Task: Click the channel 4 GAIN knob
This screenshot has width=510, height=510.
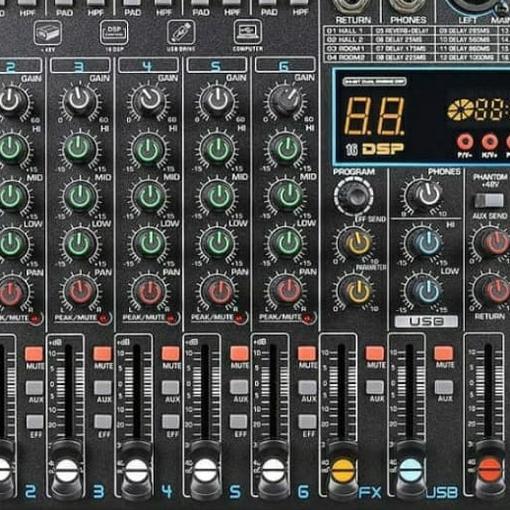Action: (x=149, y=100)
